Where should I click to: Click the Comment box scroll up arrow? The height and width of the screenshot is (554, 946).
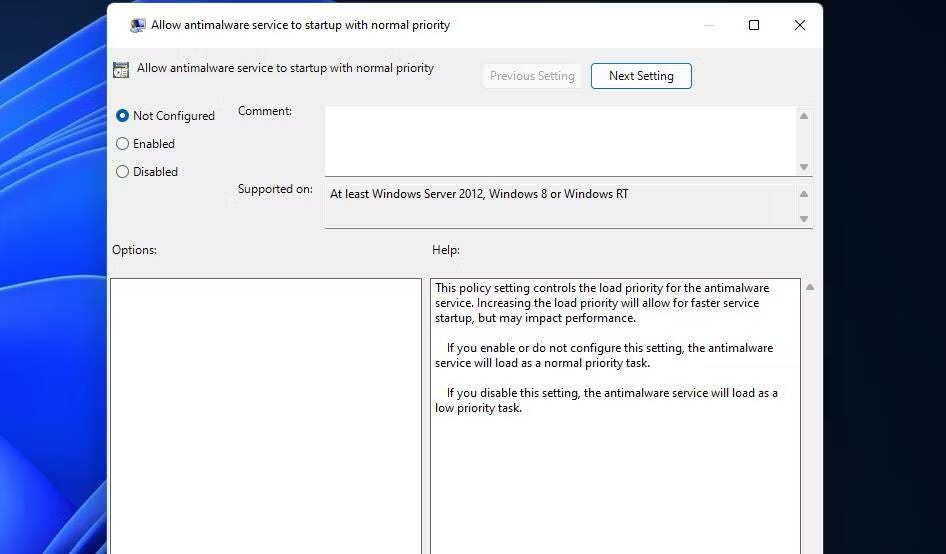coord(804,116)
